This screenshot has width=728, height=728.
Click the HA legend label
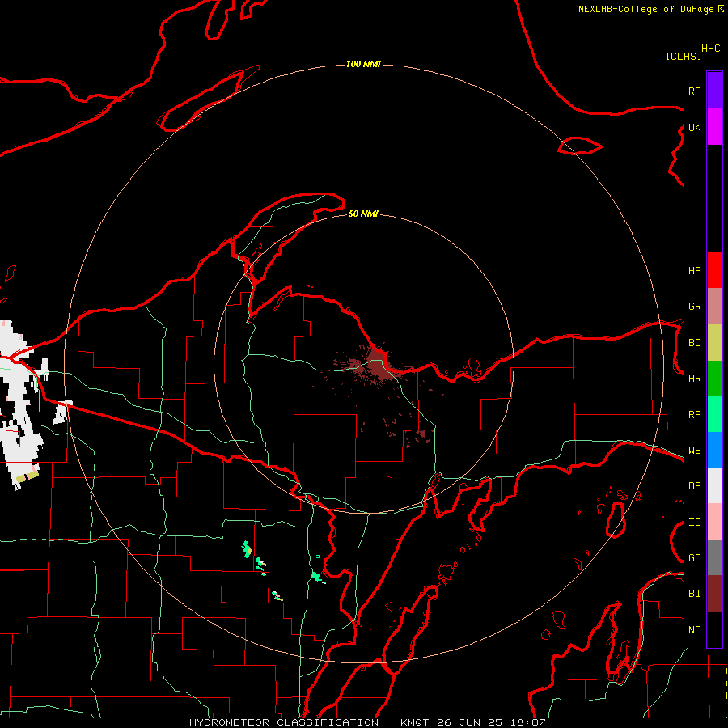(694, 271)
